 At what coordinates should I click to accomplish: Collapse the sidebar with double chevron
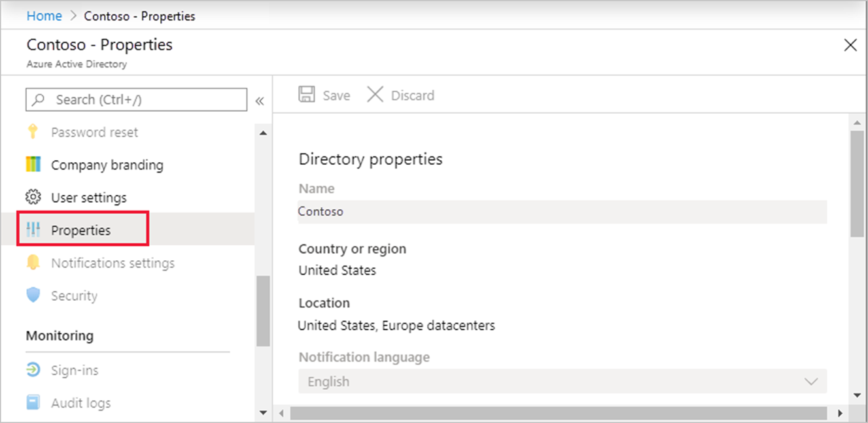(x=259, y=101)
